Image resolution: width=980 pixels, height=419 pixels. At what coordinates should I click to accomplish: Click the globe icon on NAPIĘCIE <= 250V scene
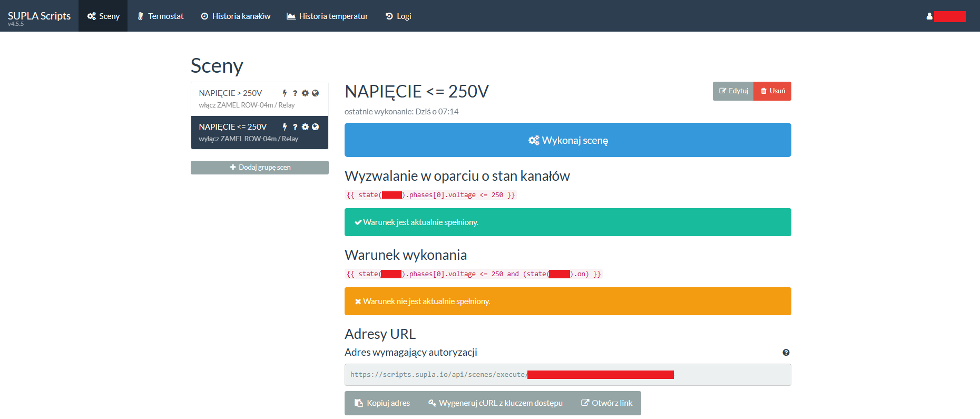coord(315,127)
